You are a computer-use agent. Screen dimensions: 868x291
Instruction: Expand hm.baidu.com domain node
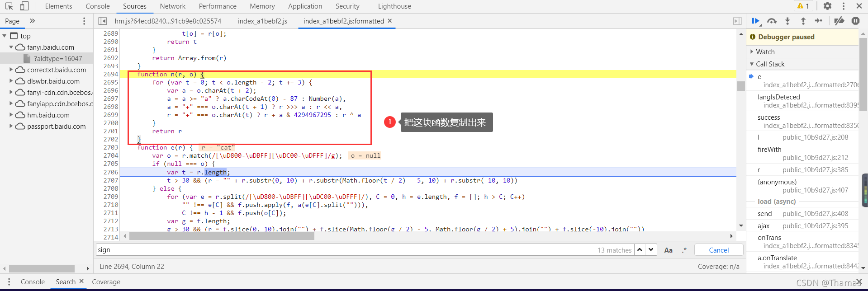click(x=11, y=115)
